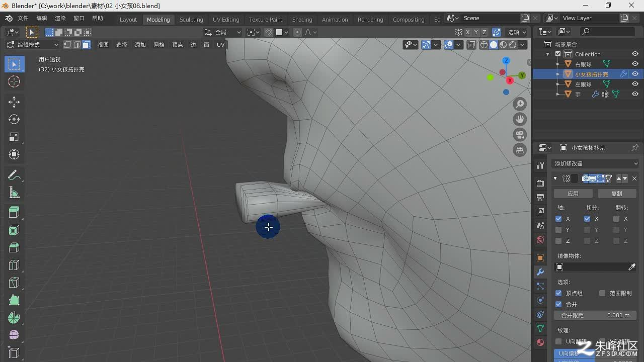
Task: Collapse the mirror modifier panel triangle
Action: pos(555,178)
